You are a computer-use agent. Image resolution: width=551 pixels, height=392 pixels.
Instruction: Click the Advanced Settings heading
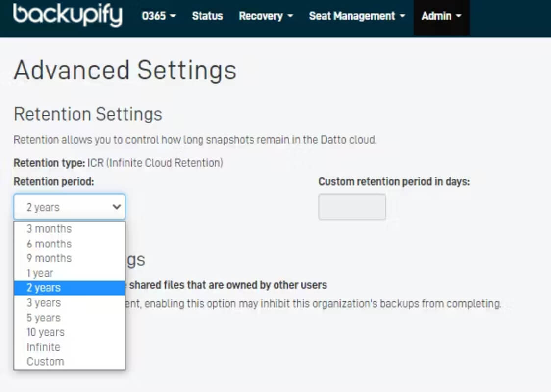coord(125,70)
